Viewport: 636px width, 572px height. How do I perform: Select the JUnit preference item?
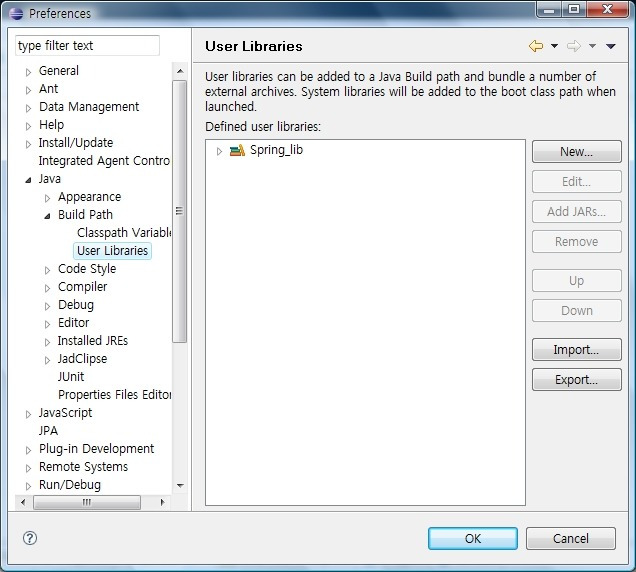coord(71,376)
